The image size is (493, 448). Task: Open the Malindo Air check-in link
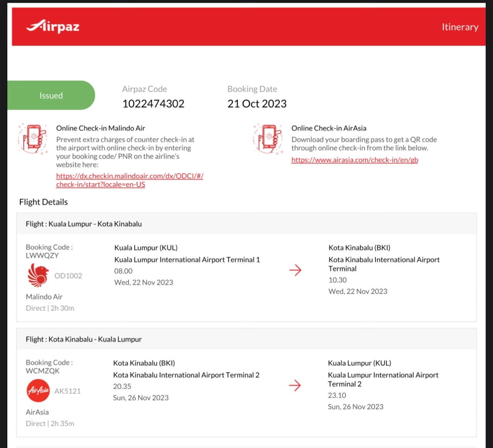point(129,180)
